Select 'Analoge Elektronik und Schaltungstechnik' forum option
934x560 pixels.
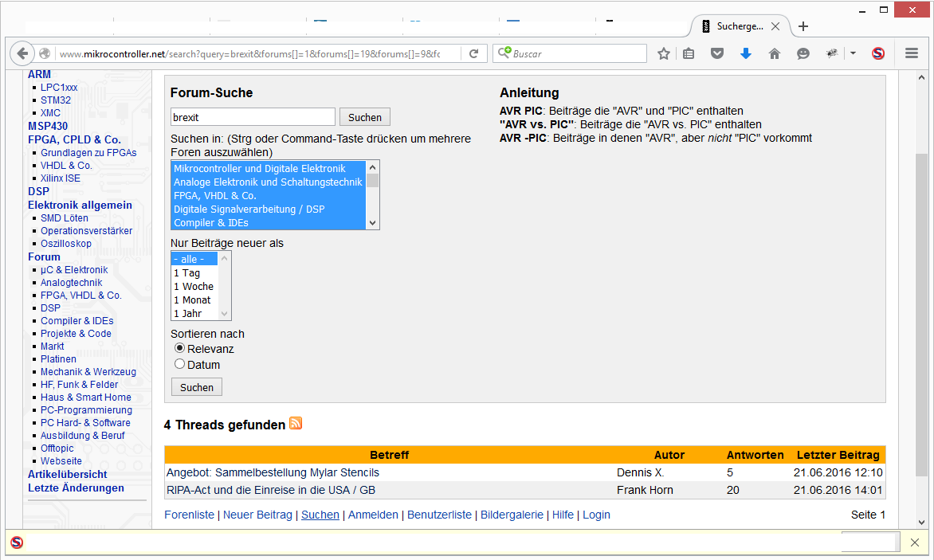(x=268, y=182)
